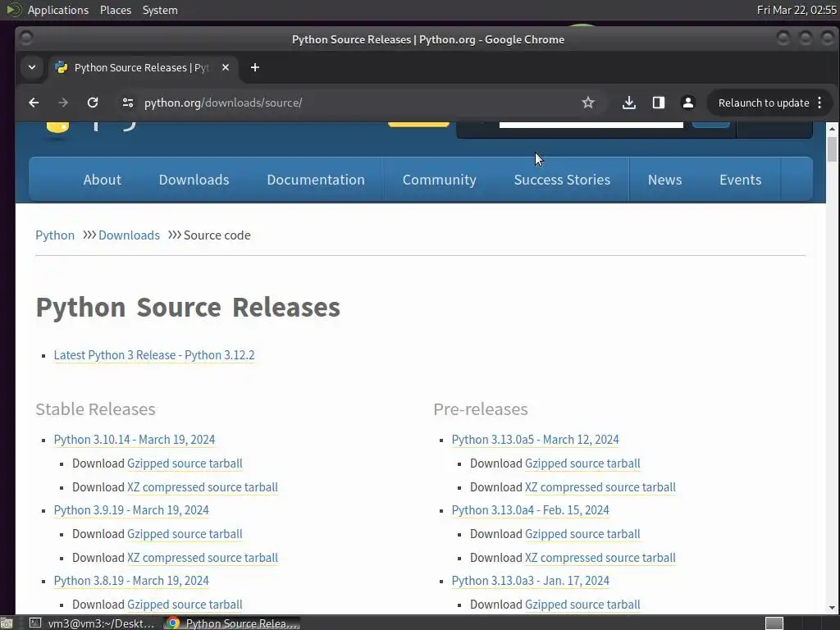840x630 pixels.
Task: Open Python 3.10.14 - March 19, 2024 link
Action: [x=135, y=440]
